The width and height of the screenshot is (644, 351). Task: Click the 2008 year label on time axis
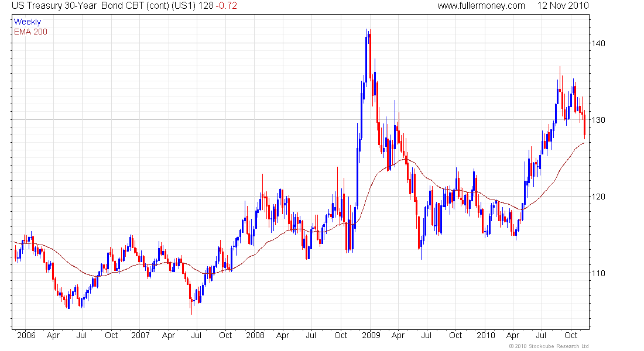click(x=255, y=335)
